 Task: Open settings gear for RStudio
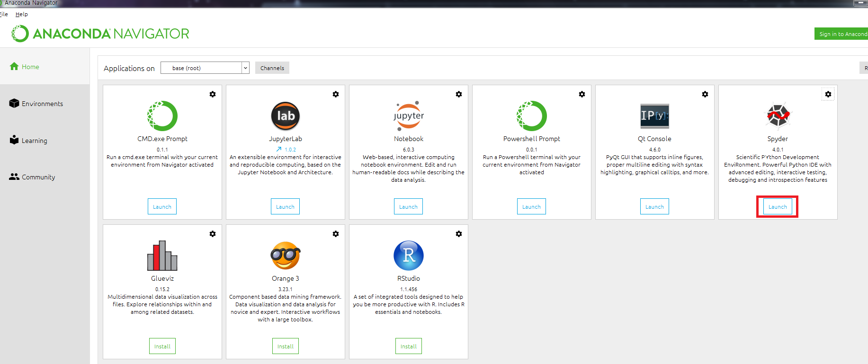459,234
